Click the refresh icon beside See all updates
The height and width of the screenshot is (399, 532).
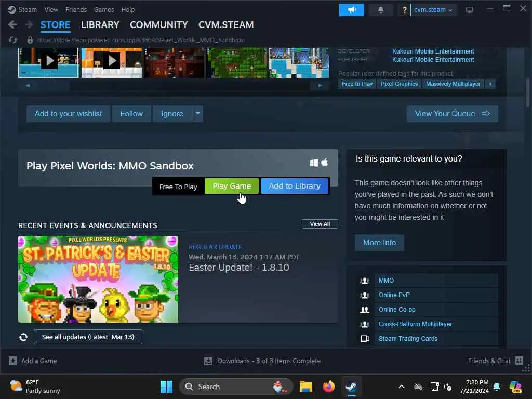(x=23, y=337)
